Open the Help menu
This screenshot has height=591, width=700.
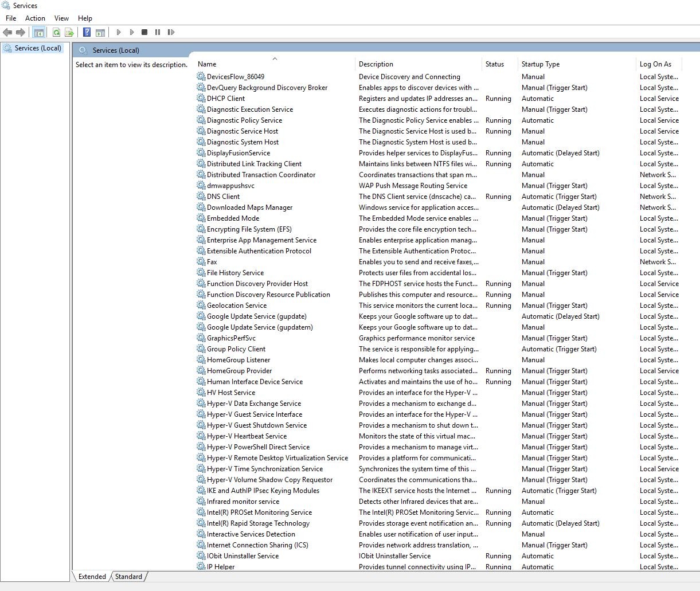(x=85, y=18)
